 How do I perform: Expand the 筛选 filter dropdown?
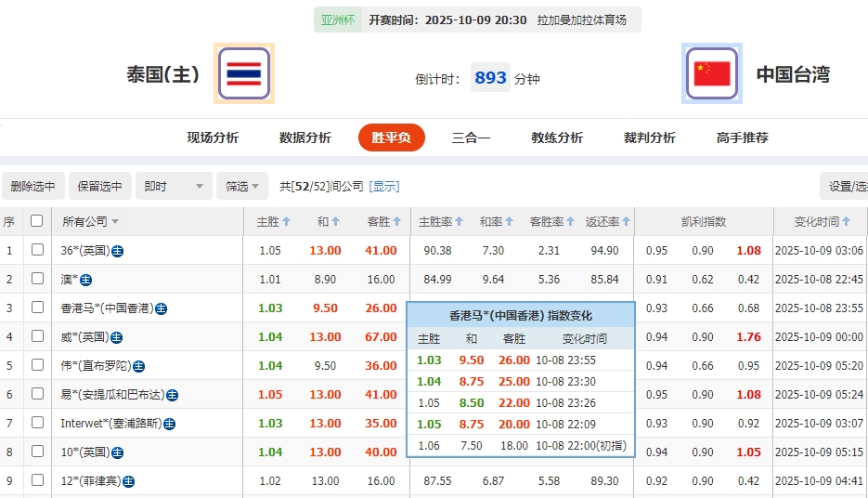[x=242, y=187]
